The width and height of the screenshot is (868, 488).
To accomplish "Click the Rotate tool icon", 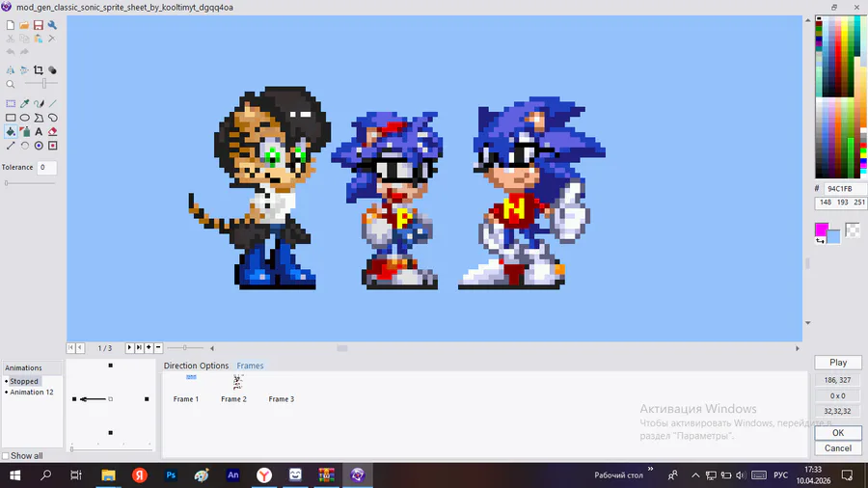I will 24,146.
